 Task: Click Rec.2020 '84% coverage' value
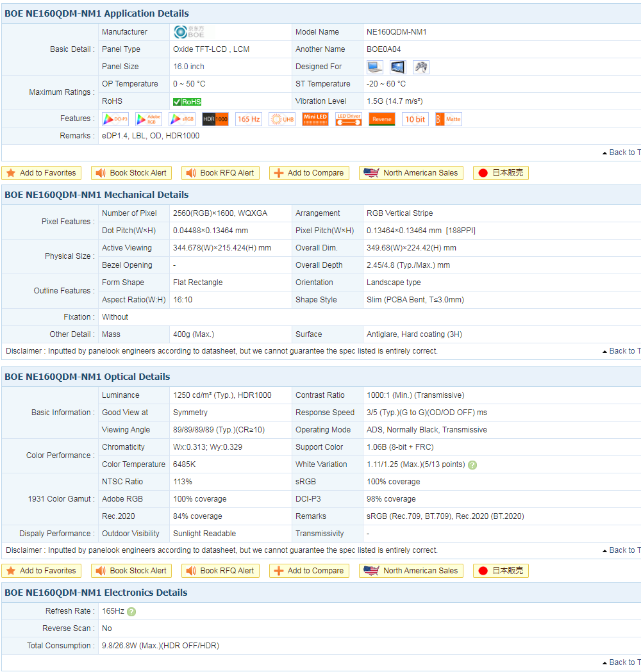pyautogui.click(x=197, y=516)
